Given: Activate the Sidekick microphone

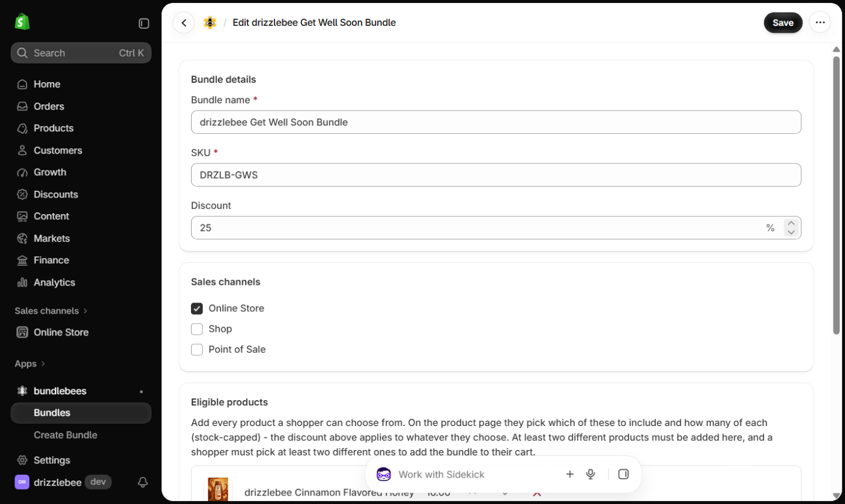Looking at the screenshot, I should pos(590,474).
